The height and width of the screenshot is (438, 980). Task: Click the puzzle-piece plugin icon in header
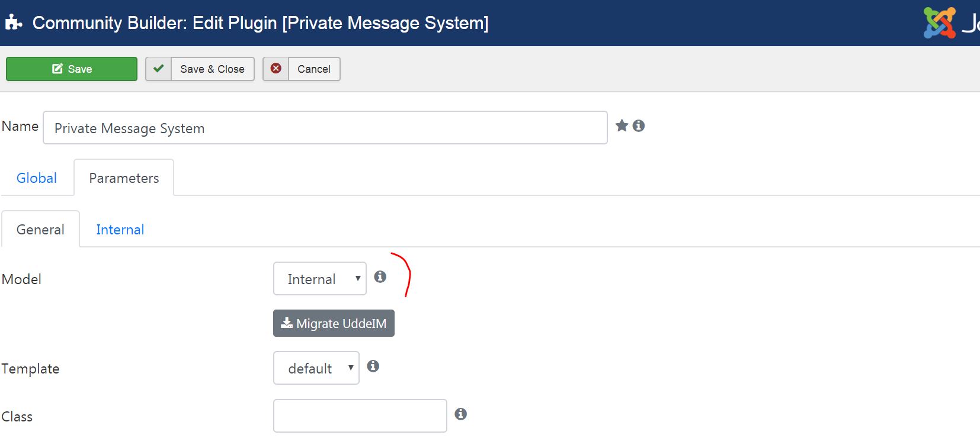click(14, 22)
